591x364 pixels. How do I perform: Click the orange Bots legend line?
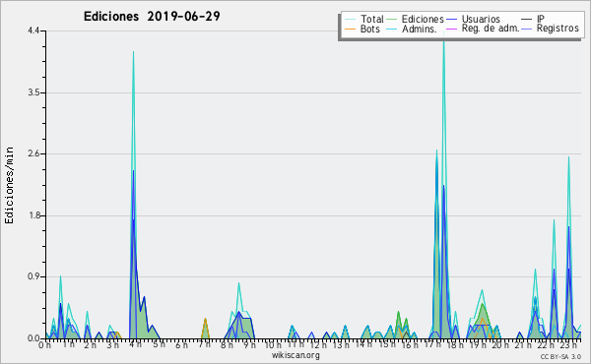(x=350, y=29)
